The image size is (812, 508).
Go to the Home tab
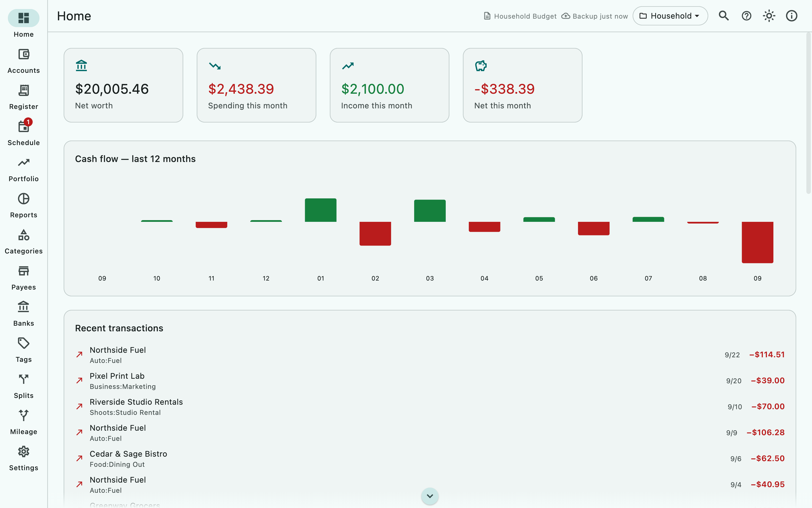tap(23, 23)
